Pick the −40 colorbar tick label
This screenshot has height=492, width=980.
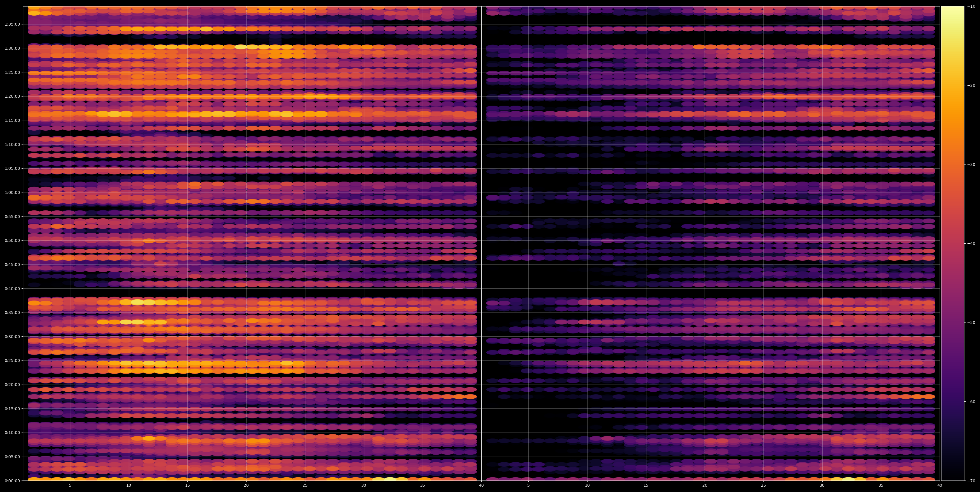pos(971,244)
